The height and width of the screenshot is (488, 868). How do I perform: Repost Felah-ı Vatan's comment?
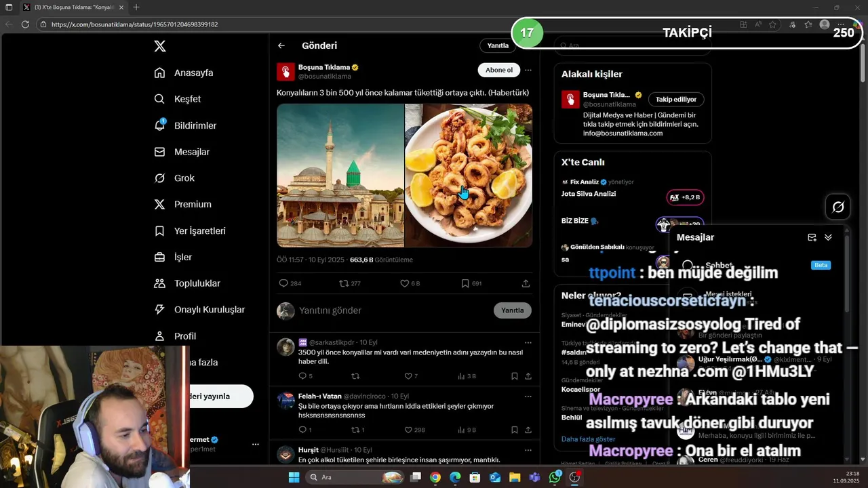point(357,430)
